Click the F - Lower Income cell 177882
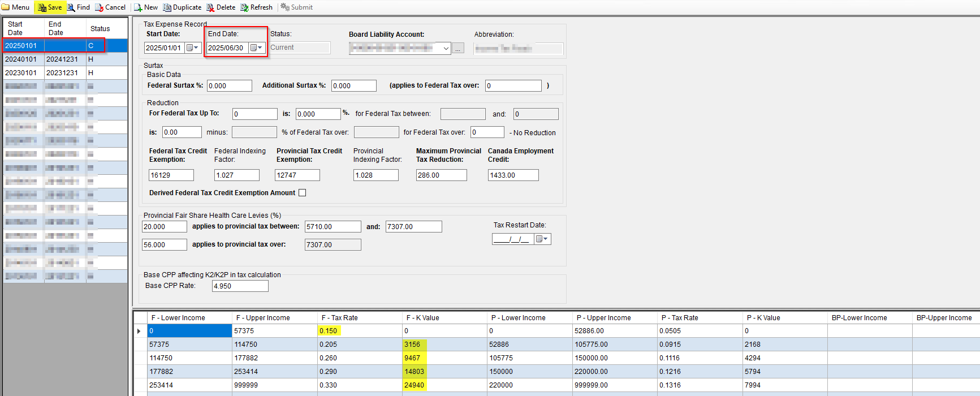This screenshot has width=980, height=396. [189, 372]
